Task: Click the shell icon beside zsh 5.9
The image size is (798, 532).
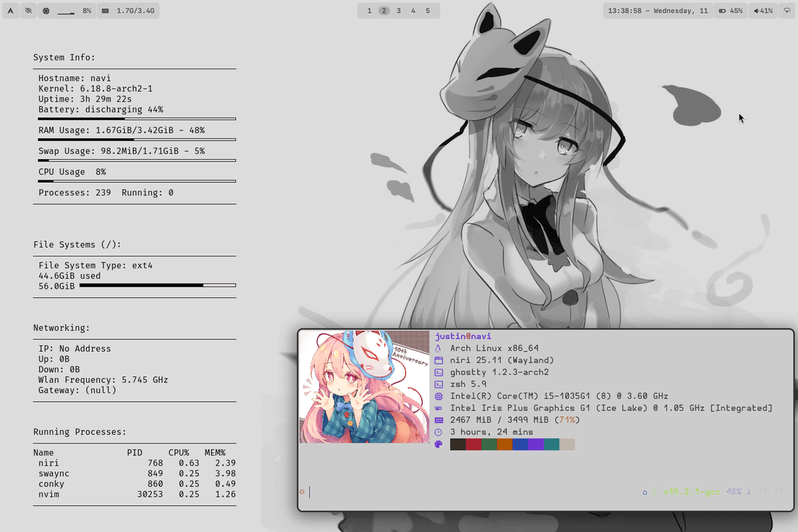Action: 438,384
